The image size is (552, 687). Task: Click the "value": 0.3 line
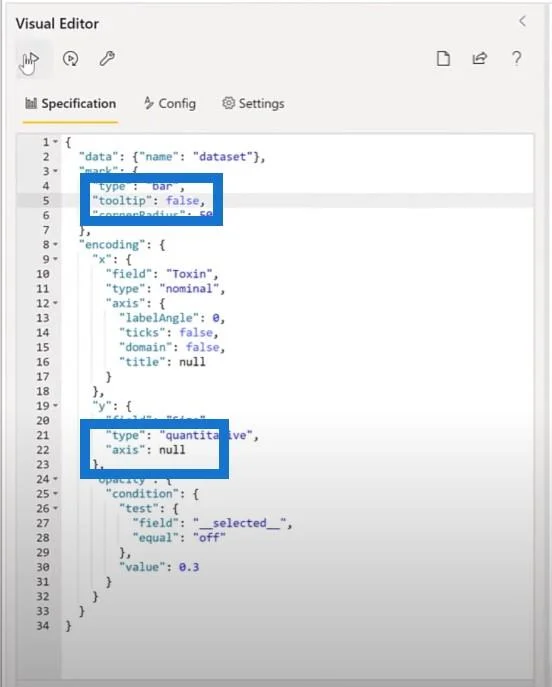[159, 567]
